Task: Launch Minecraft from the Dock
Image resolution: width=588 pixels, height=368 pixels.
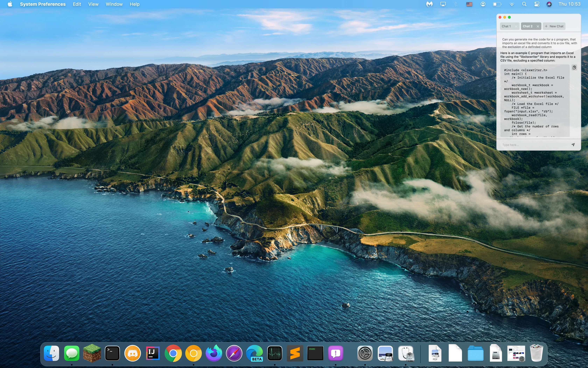Action: tap(92, 353)
